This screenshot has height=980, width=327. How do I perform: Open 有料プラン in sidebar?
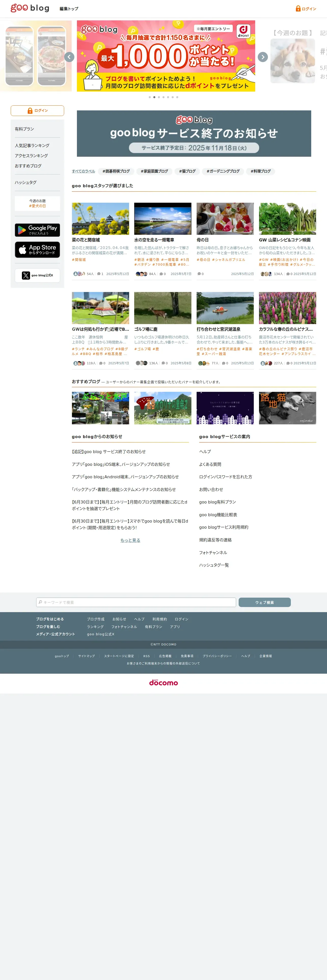pos(24,129)
